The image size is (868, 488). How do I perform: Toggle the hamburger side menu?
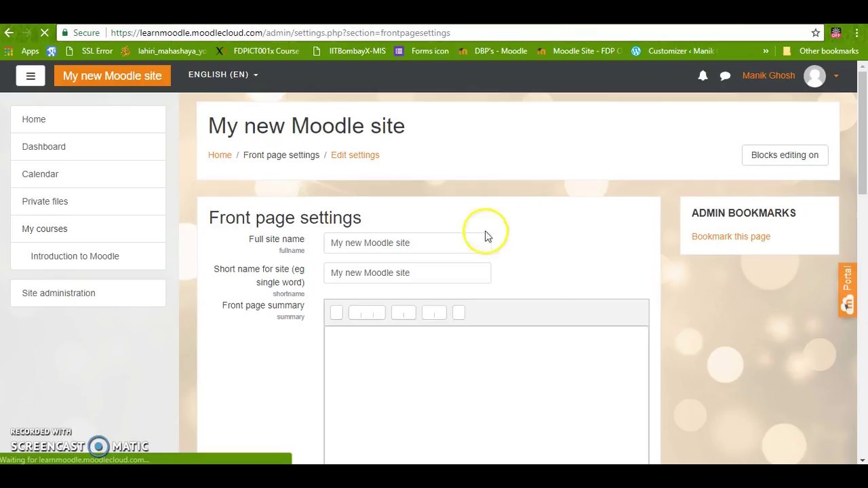pyautogui.click(x=31, y=76)
